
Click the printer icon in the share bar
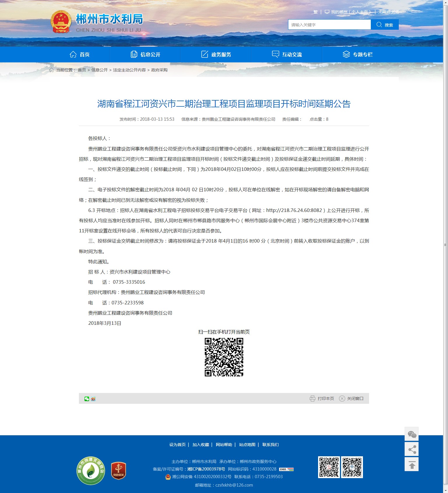pos(312,399)
